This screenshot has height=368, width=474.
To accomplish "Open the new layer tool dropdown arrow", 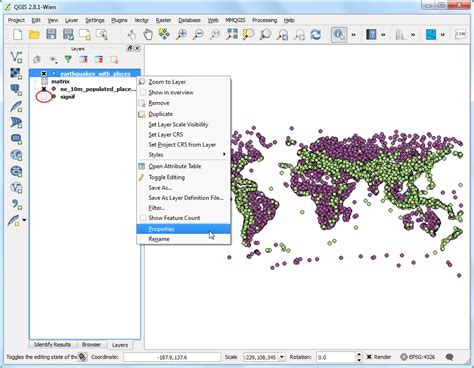I will (24, 220).
